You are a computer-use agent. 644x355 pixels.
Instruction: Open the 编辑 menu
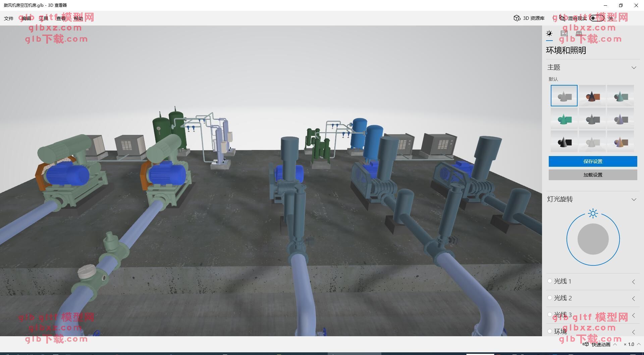click(x=26, y=18)
